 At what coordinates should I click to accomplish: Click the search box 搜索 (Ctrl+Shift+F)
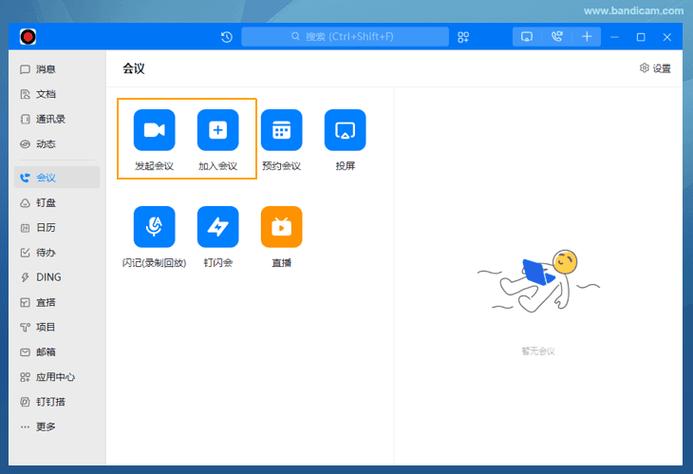(x=345, y=37)
